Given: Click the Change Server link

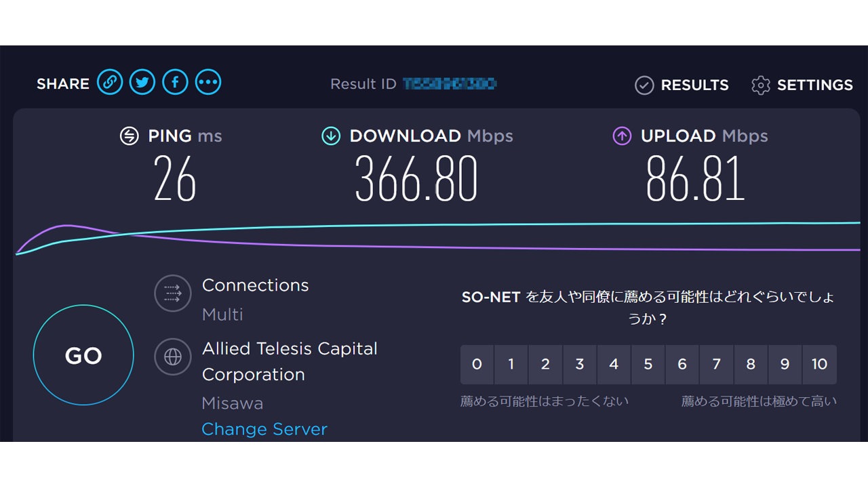Looking at the screenshot, I should coord(264,429).
